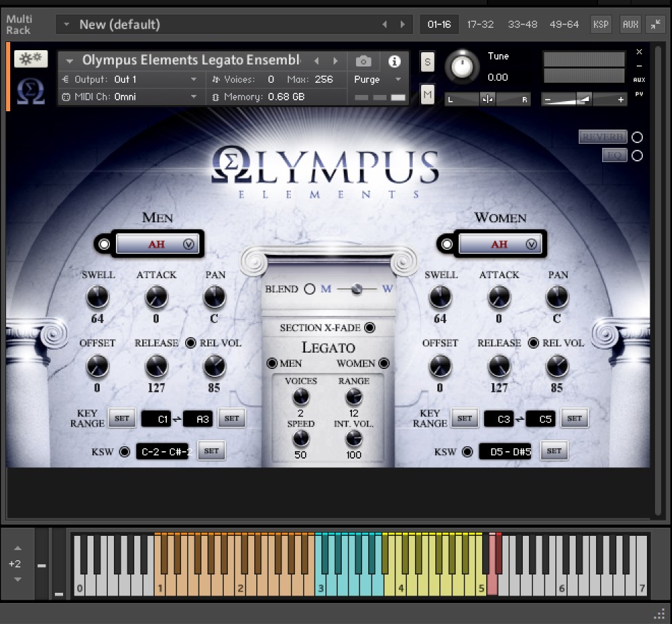The height and width of the screenshot is (624, 672).
Task: Adjust the Blend M-W slider
Action: click(353, 290)
